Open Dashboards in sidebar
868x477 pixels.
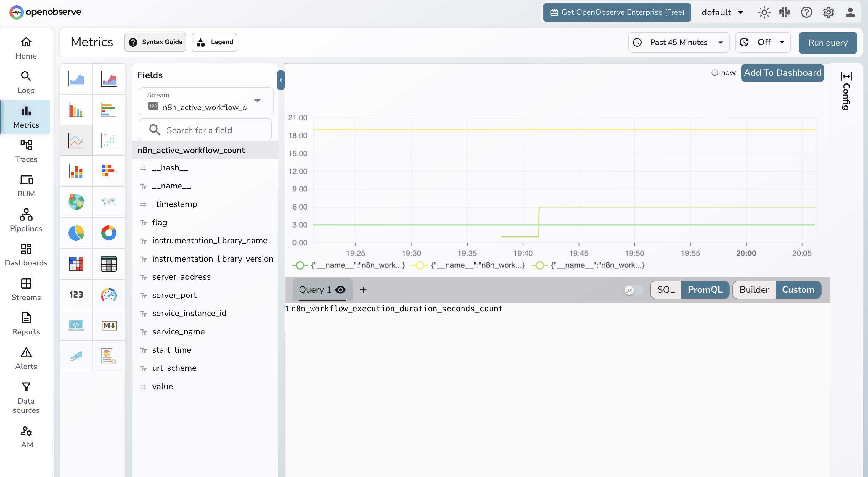[x=26, y=255]
